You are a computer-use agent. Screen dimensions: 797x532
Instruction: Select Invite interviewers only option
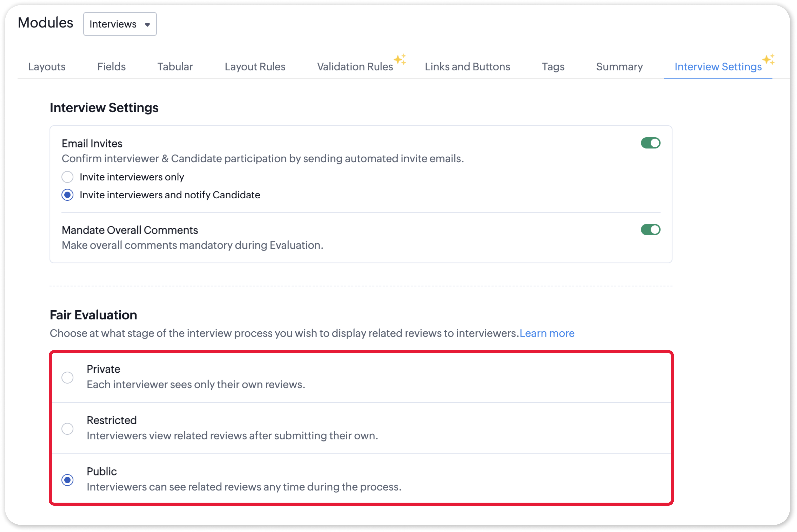[x=68, y=177]
